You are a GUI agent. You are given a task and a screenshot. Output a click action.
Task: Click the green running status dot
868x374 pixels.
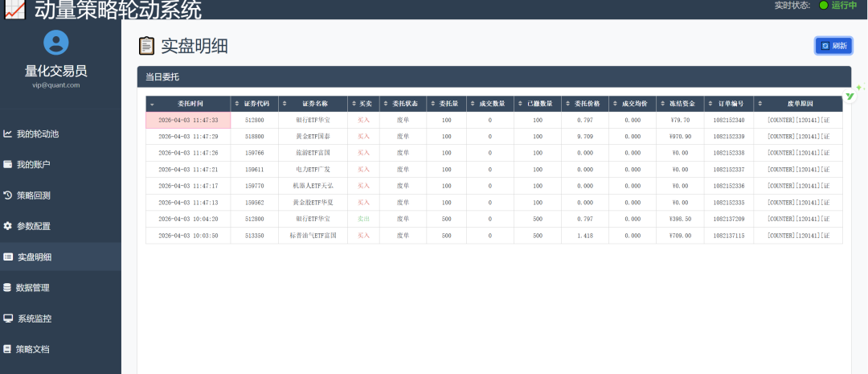tap(823, 5)
